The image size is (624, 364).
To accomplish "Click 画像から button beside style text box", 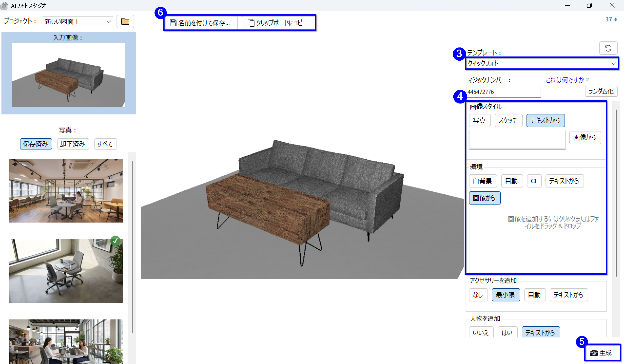I will tap(585, 138).
